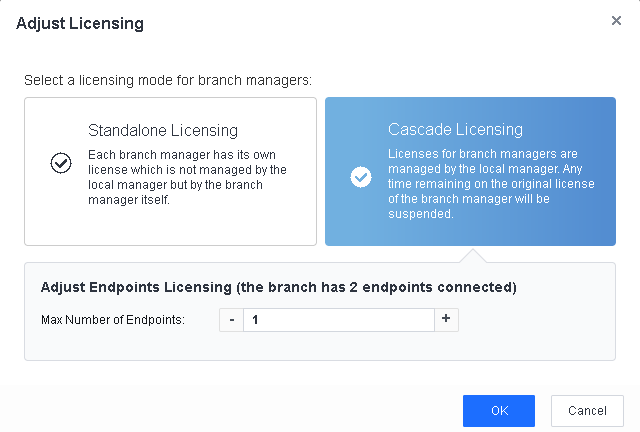Click the 'Adjust Endpoints Licensing' section heading
This screenshot has height=432, width=640.
pos(278,287)
